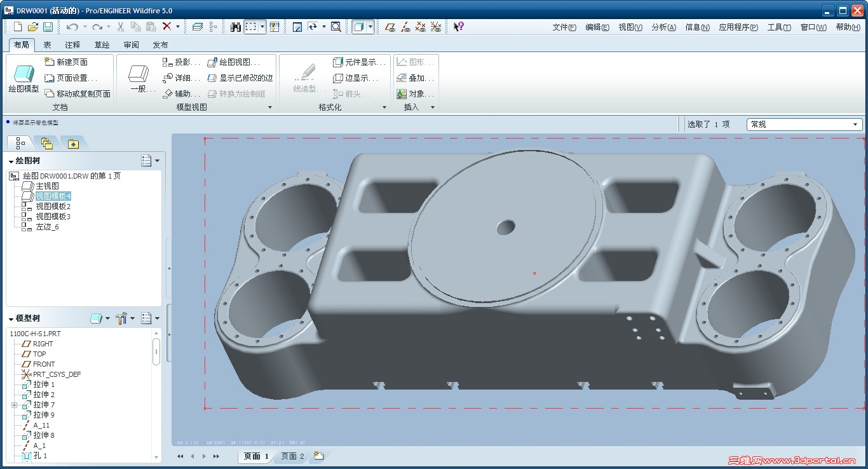The width and height of the screenshot is (868, 469).
Task: Click the 绘图视图 button
Action: click(x=234, y=62)
